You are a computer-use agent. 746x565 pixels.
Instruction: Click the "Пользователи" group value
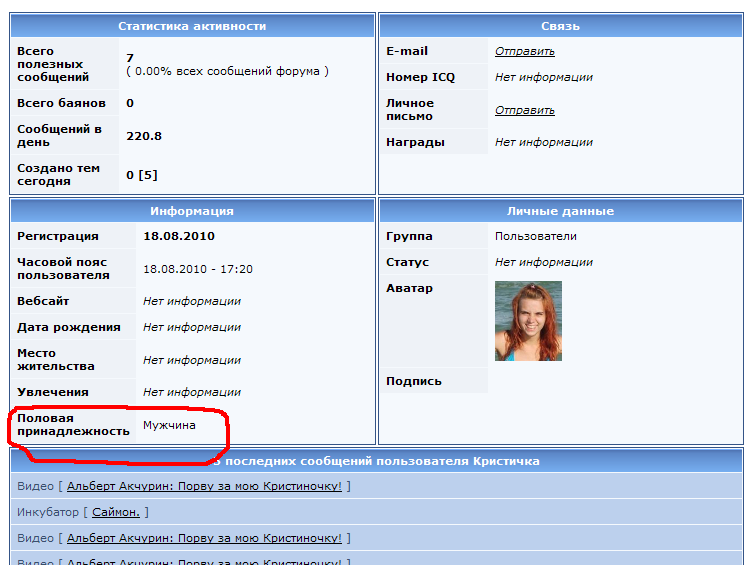point(535,236)
